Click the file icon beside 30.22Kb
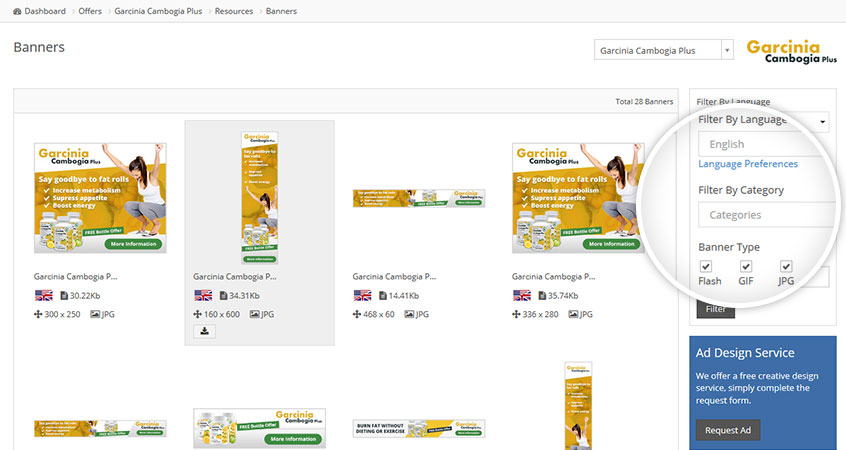Screen dimensions: 846x450 pyautogui.click(x=64, y=296)
